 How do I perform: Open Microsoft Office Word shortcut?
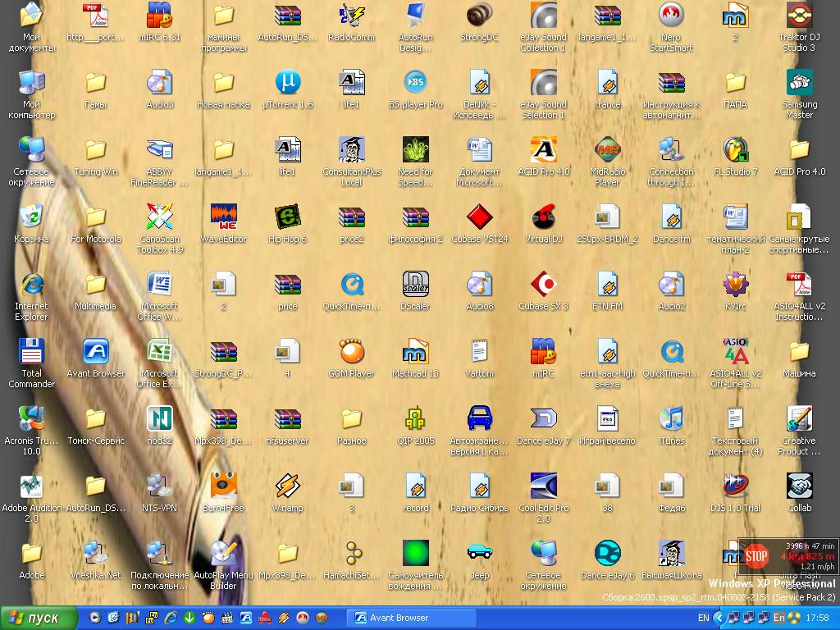pyautogui.click(x=160, y=285)
